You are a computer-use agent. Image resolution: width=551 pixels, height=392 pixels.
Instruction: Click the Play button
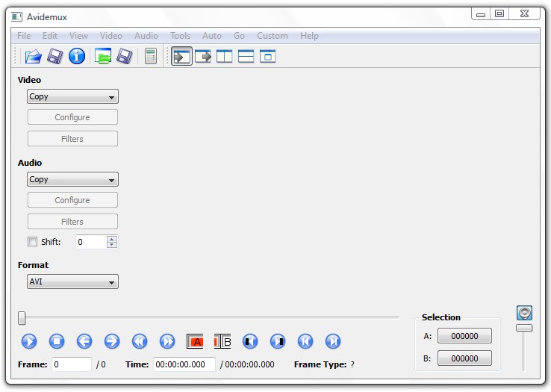tap(29, 341)
